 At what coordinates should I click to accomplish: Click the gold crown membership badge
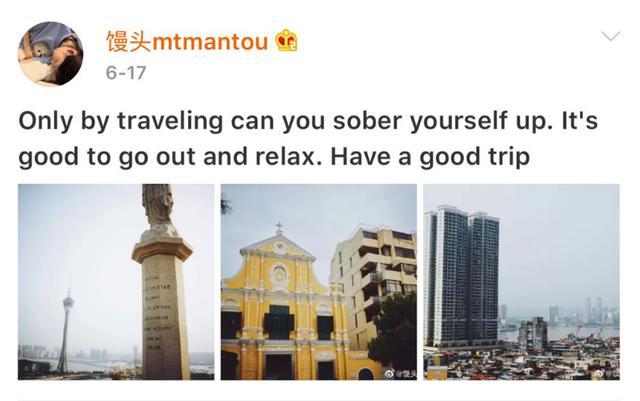pyautogui.click(x=287, y=40)
